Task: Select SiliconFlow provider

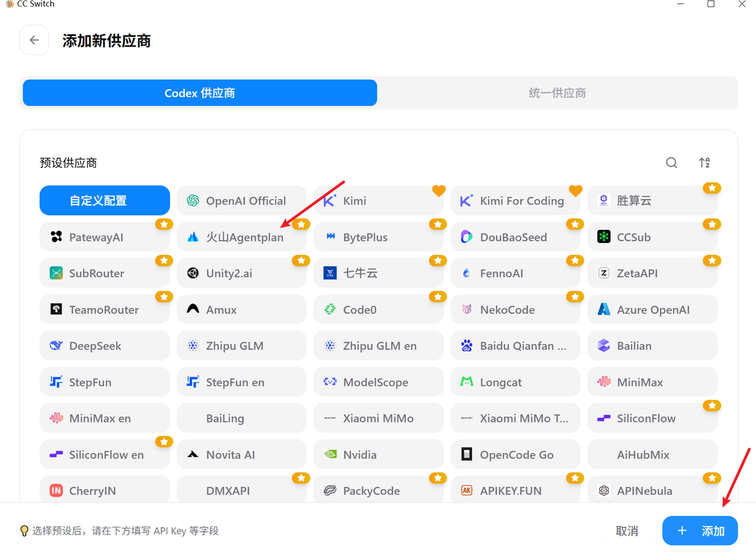Action: [x=652, y=418]
